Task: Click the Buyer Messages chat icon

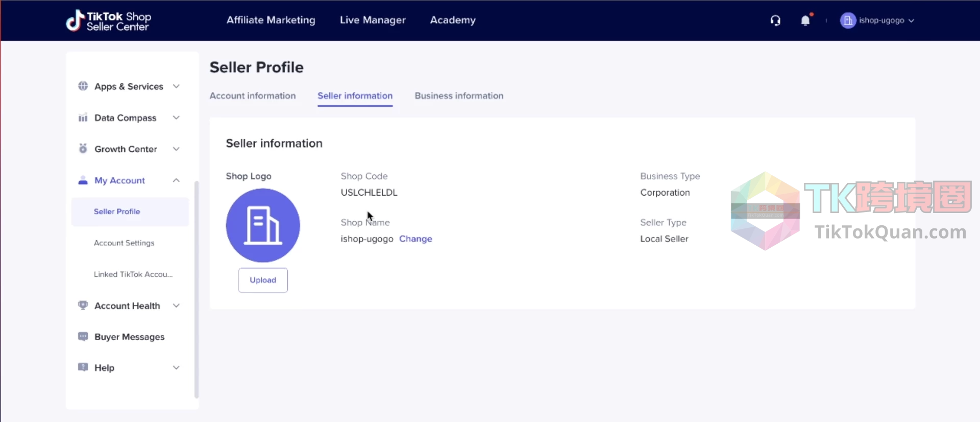Action: point(83,337)
